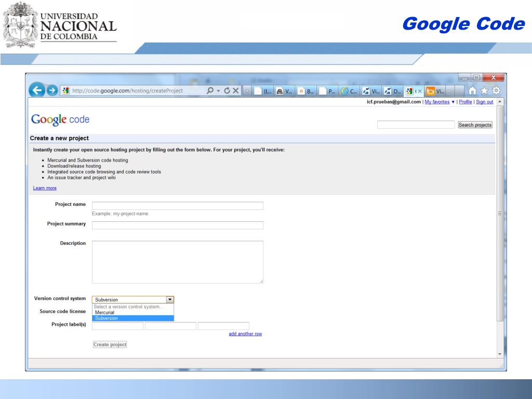Open the browser Tools gear icon
This screenshot has width=532, height=399.
(496, 90)
